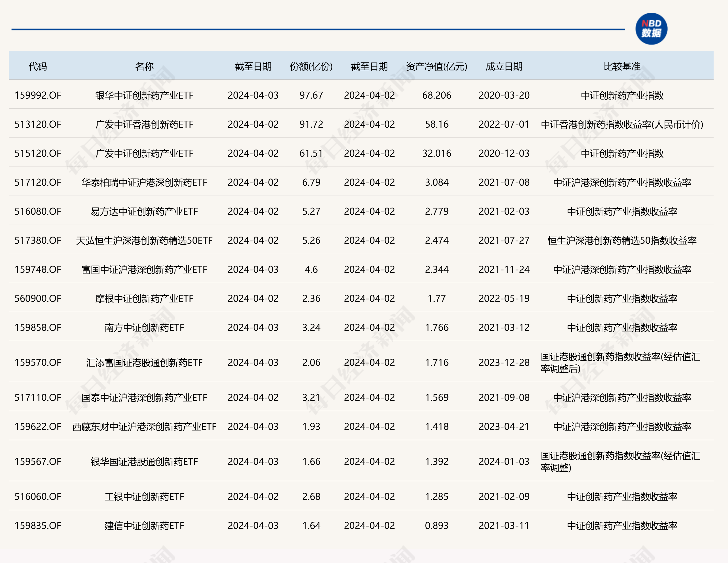Viewport: 728px width, 563px height.
Task: Select code 516060.OF
Action: (38, 497)
